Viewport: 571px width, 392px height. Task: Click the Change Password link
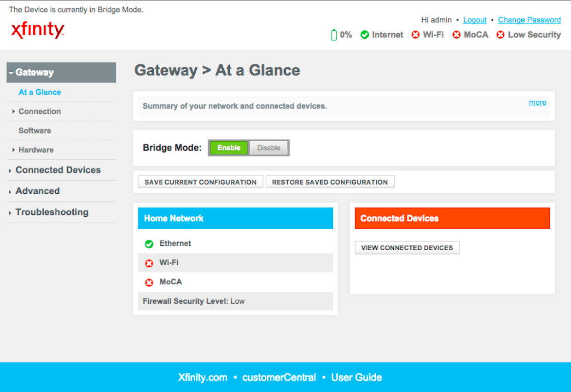530,20
